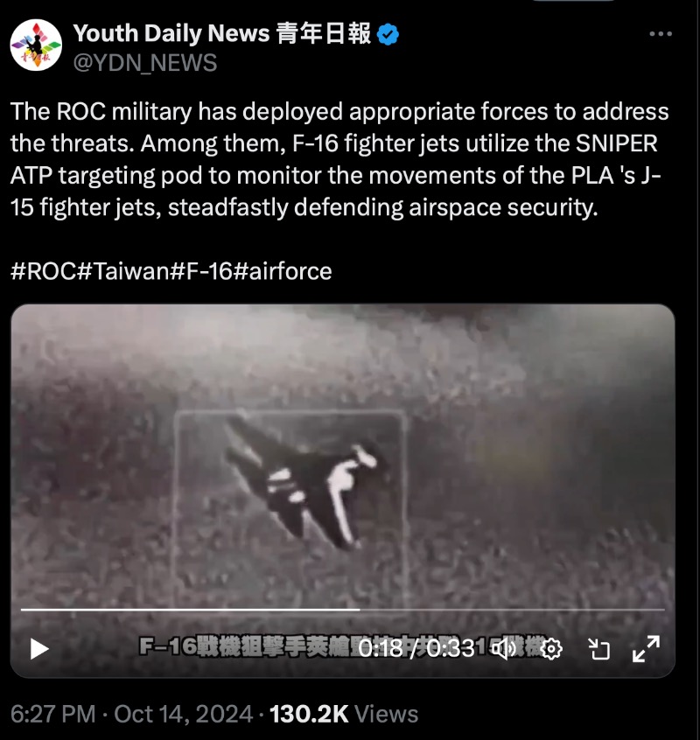Expand the video to fullscreen
Image resolution: width=700 pixels, height=740 pixels.
647,649
